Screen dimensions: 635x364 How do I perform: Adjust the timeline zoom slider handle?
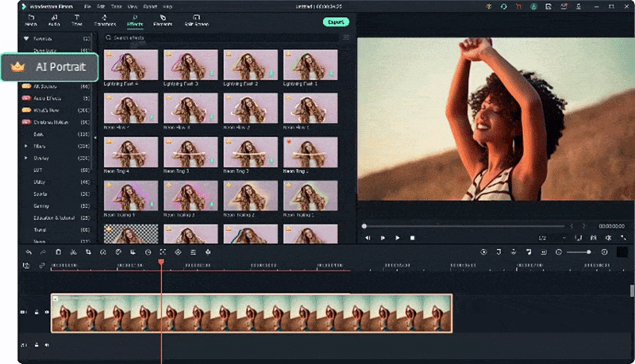point(588,252)
